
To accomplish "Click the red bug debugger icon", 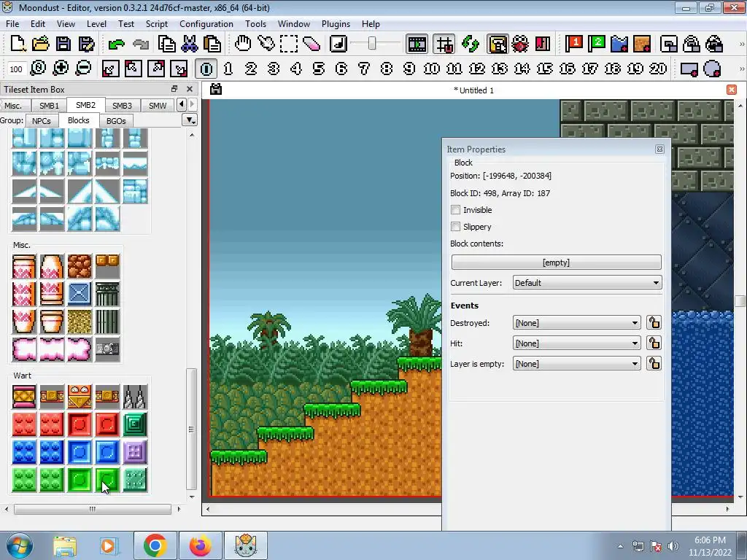I will (x=519, y=44).
